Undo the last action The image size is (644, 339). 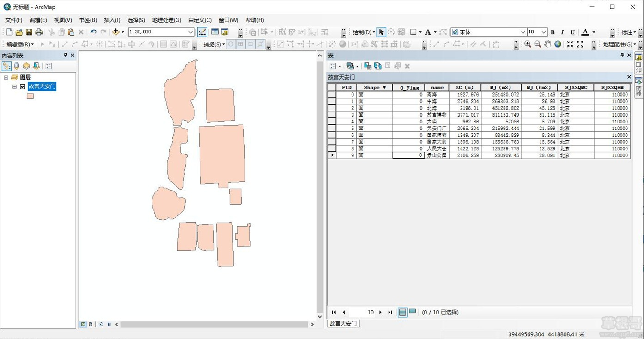(x=93, y=32)
